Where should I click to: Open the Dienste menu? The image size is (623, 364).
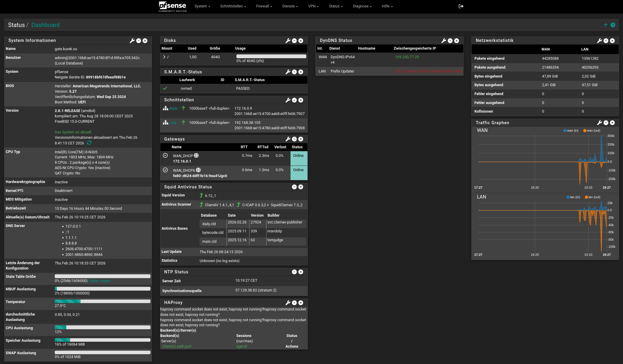(x=290, y=6)
